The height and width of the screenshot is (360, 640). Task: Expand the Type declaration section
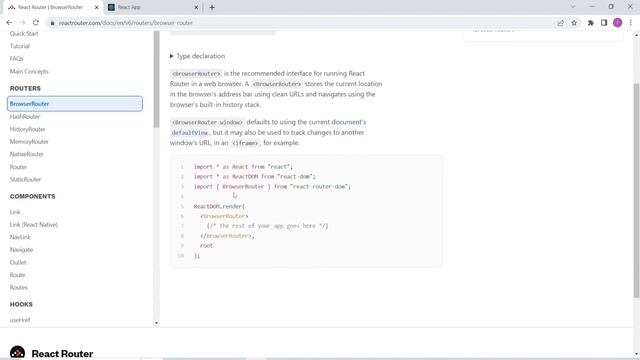pyautogui.click(x=198, y=56)
